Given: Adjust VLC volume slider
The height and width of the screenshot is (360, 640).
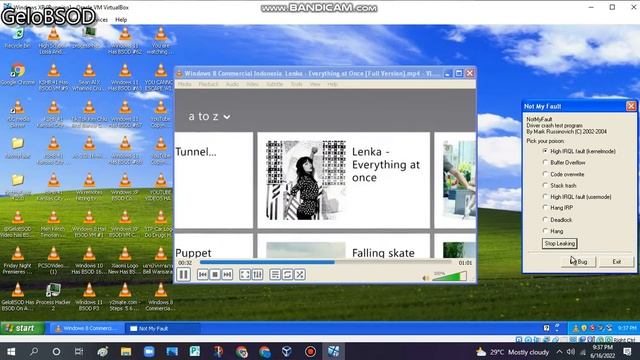Looking at the screenshot, I should click(449, 277).
